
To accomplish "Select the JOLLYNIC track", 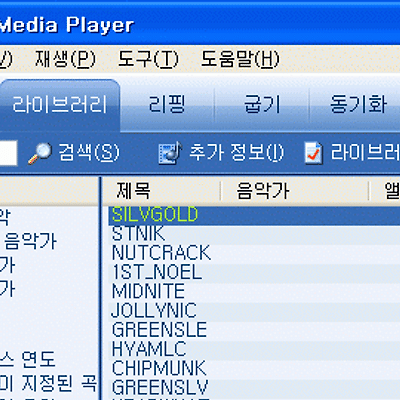I will point(254,311).
